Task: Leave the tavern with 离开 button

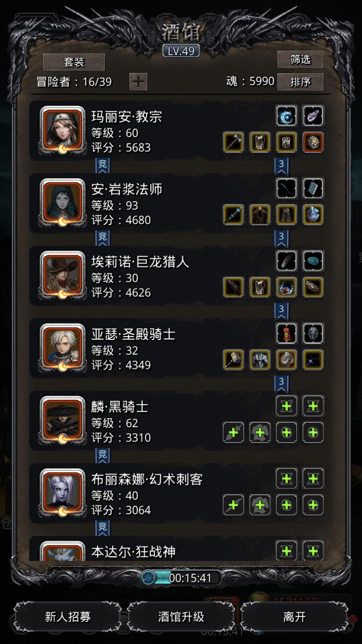Action: [294, 617]
